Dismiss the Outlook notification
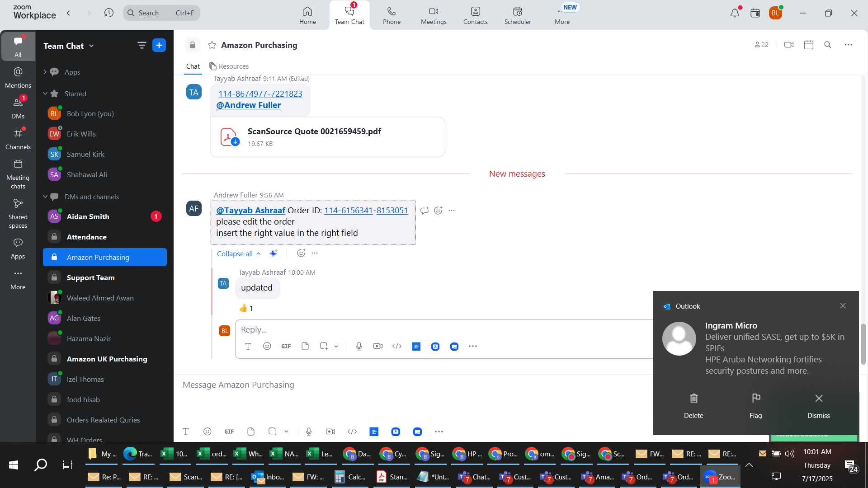The width and height of the screenshot is (868, 488). pos(818,405)
